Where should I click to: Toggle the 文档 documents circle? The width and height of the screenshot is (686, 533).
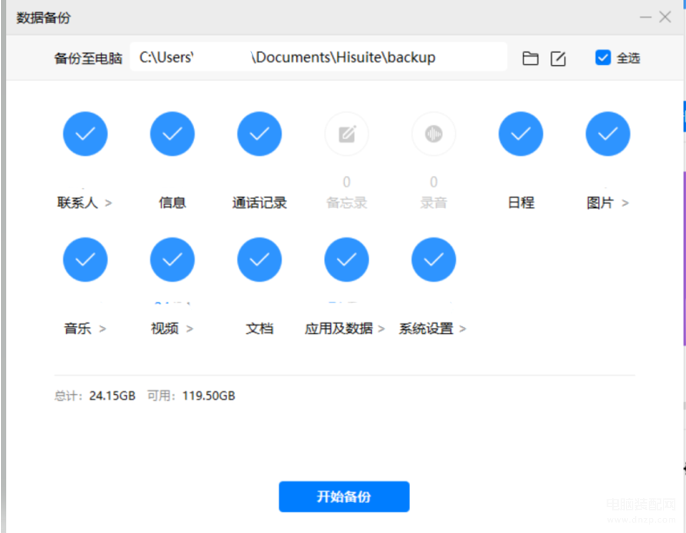[259, 259]
